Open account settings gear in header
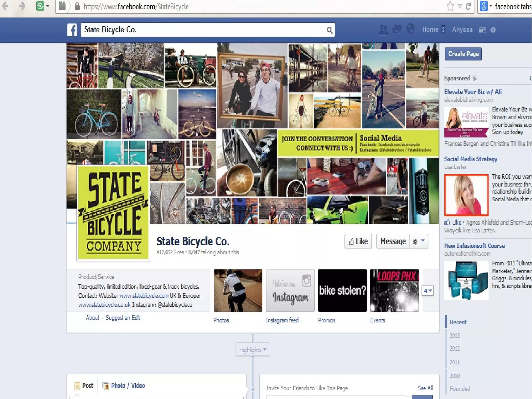The image size is (532, 399). click(x=493, y=30)
